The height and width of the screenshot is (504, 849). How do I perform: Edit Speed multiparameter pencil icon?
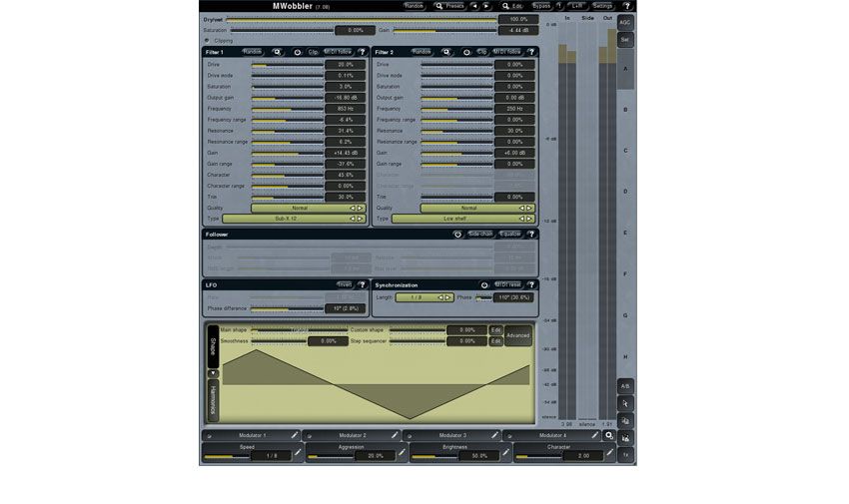298,452
